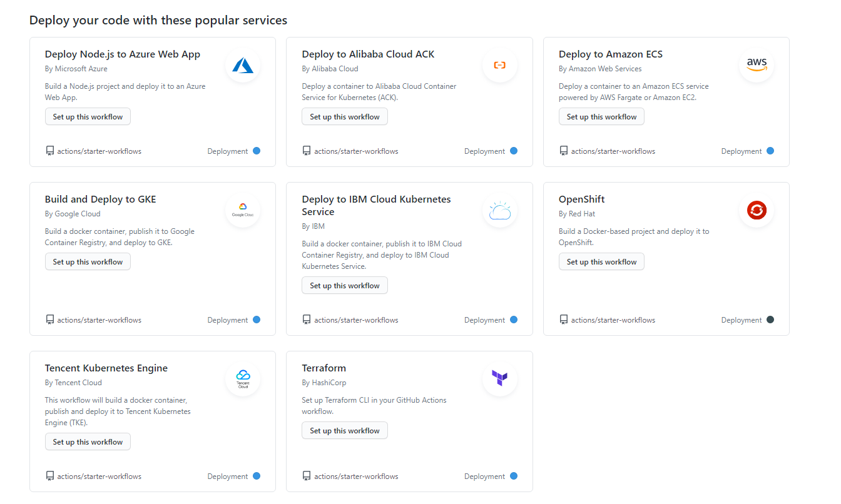The height and width of the screenshot is (504, 841).
Task: Set up the Tencent Kubernetes Engine workflow
Action: click(88, 442)
